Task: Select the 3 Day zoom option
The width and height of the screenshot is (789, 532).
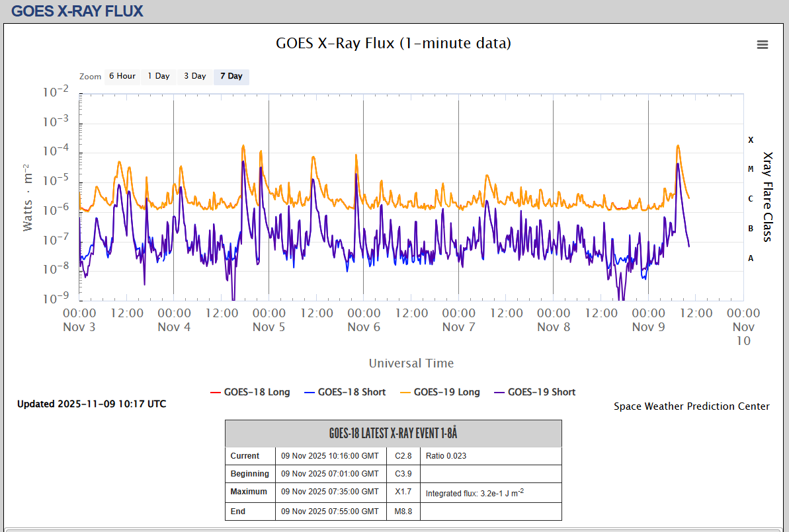Action: click(195, 77)
